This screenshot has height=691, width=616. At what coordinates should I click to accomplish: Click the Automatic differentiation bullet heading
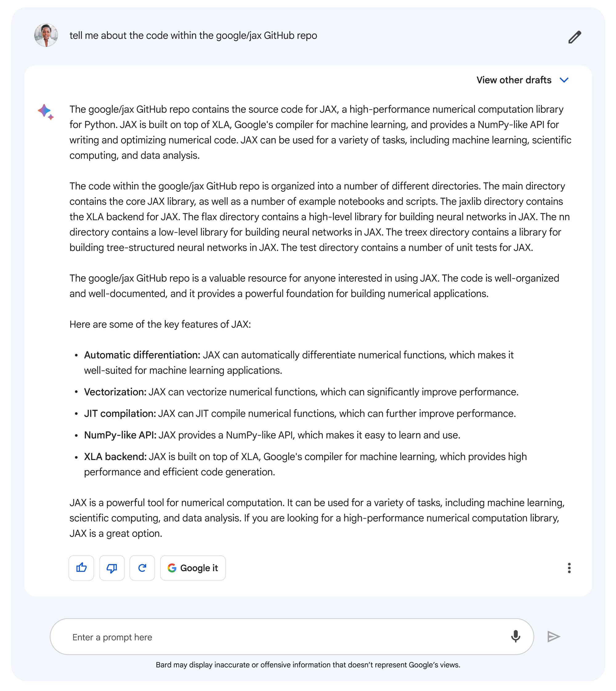(x=142, y=355)
